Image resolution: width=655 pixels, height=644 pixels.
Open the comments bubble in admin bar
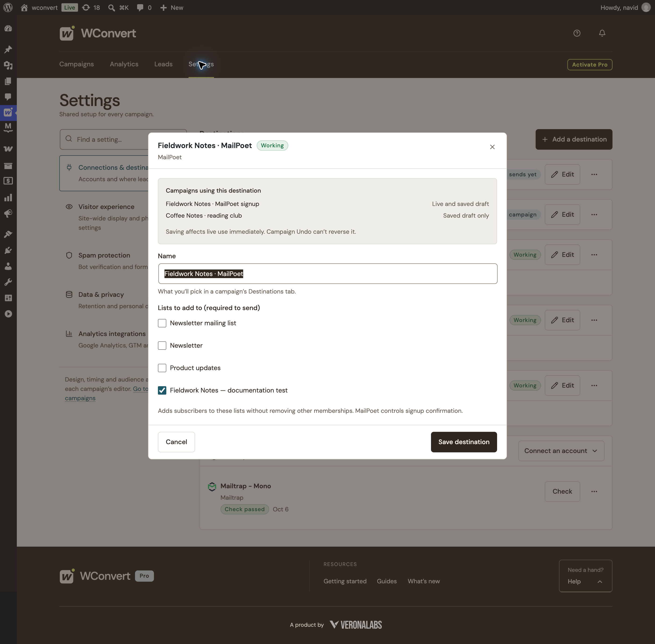pyautogui.click(x=144, y=7)
